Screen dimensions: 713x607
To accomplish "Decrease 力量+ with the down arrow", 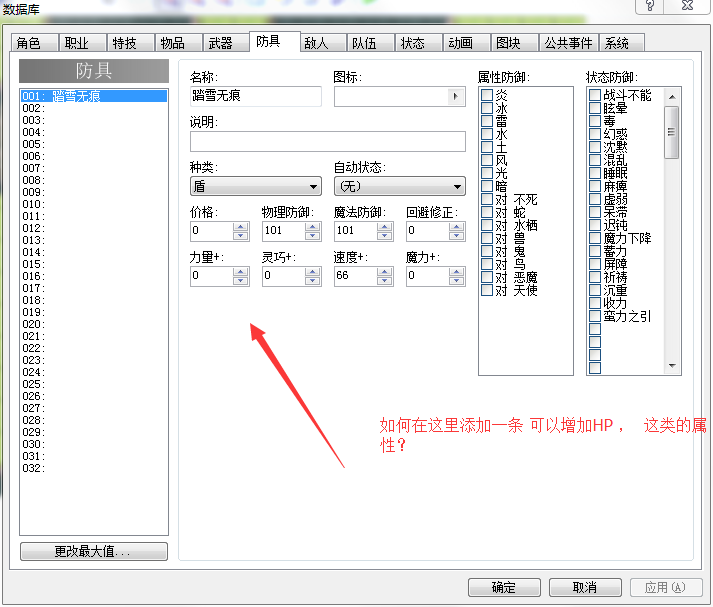I will (x=241, y=280).
